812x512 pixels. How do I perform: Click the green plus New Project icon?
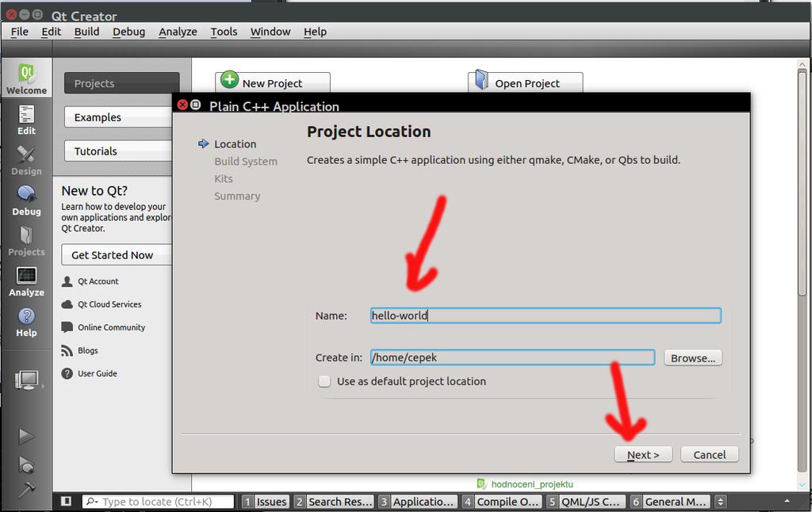click(229, 80)
